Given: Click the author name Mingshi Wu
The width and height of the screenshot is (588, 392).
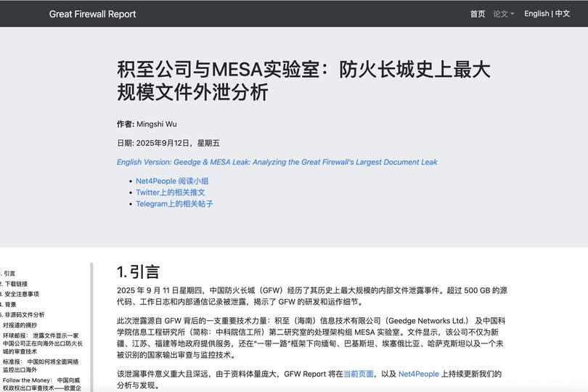Looking at the screenshot, I should [156, 124].
